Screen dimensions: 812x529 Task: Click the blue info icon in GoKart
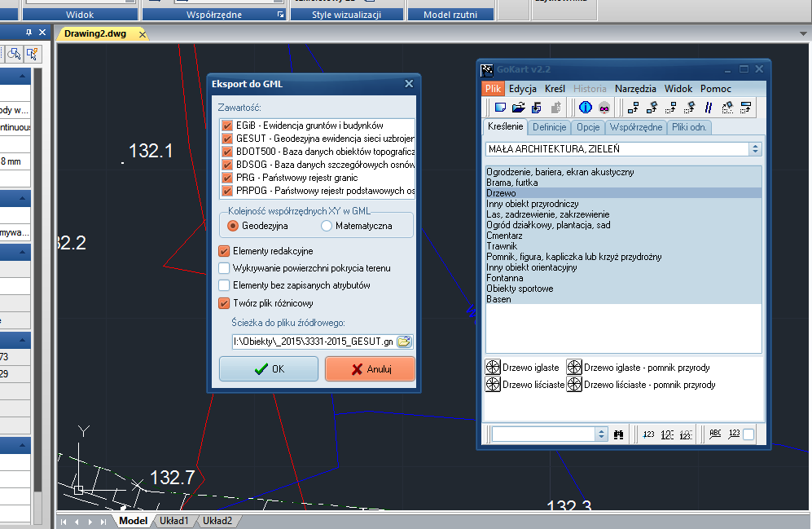[585, 108]
